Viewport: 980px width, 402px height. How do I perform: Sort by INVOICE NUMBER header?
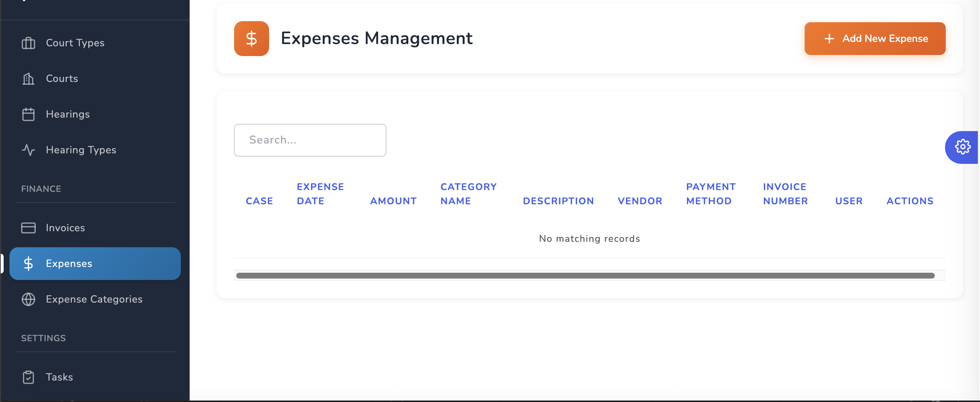pyautogui.click(x=785, y=193)
